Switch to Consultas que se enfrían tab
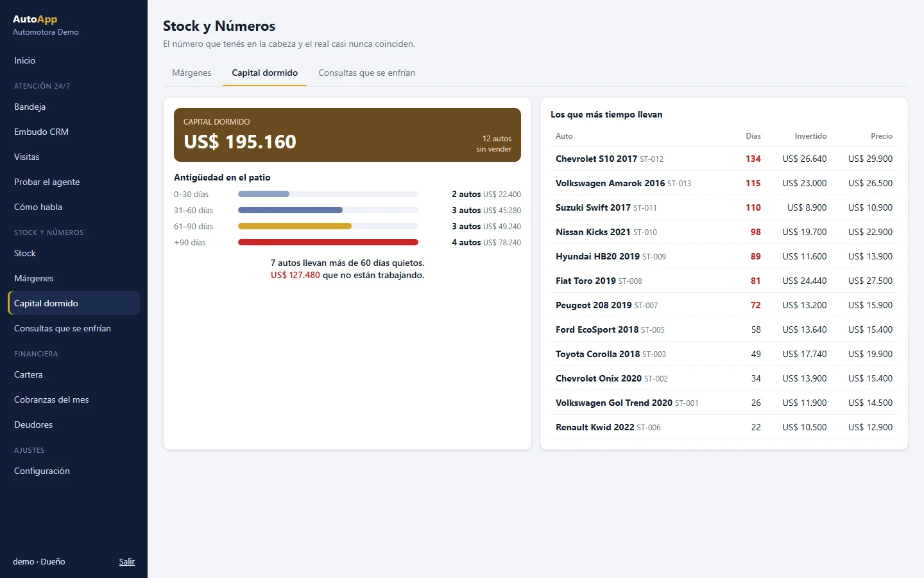This screenshot has width=924, height=578. click(367, 73)
